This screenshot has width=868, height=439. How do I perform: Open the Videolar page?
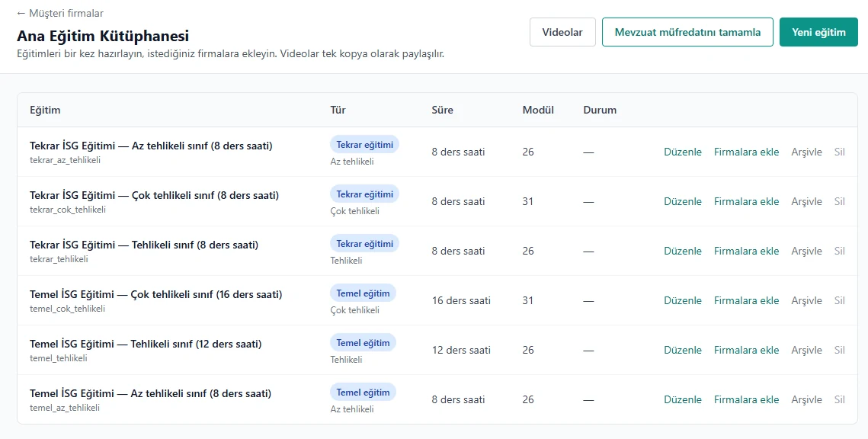pyautogui.click(x=562, y=32)
